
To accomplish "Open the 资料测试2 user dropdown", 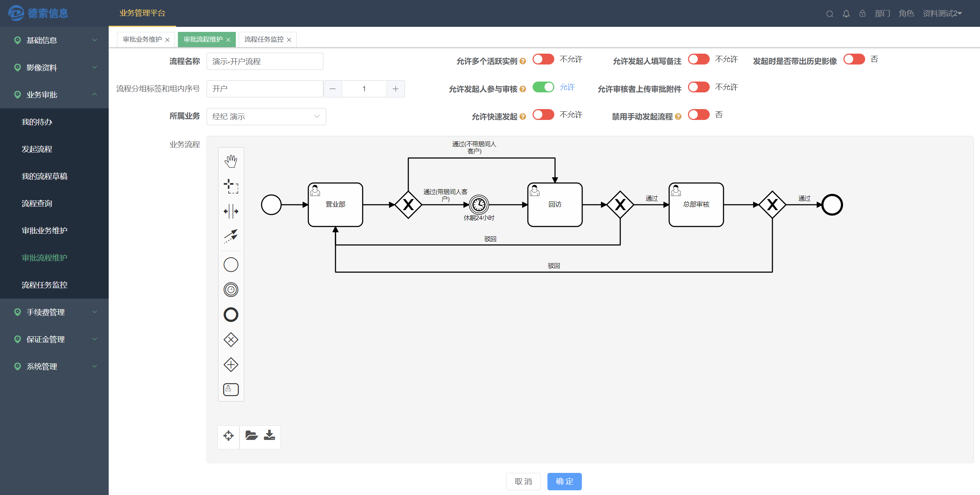I will click(942, 14).
